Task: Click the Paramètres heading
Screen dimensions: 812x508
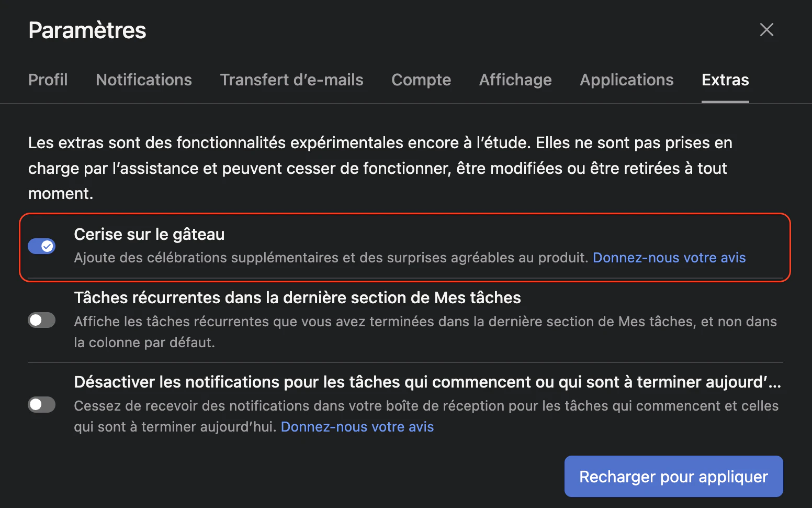Action: 87,30
